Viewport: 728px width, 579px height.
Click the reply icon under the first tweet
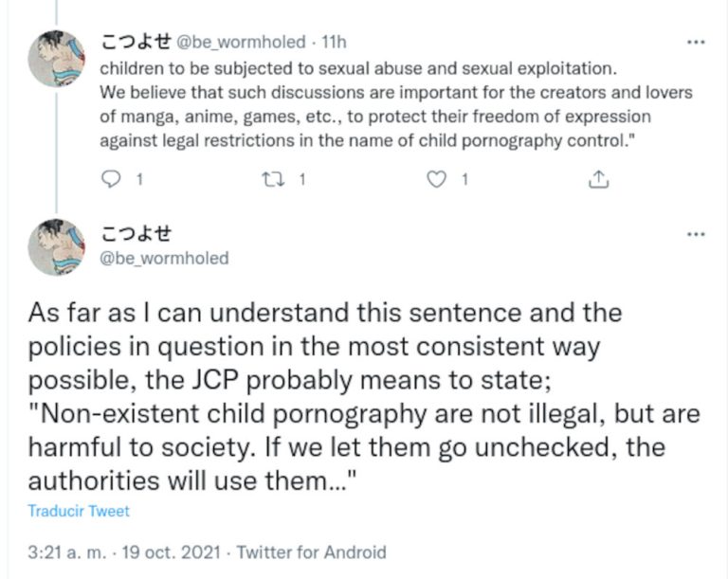(x=111, y=178)
